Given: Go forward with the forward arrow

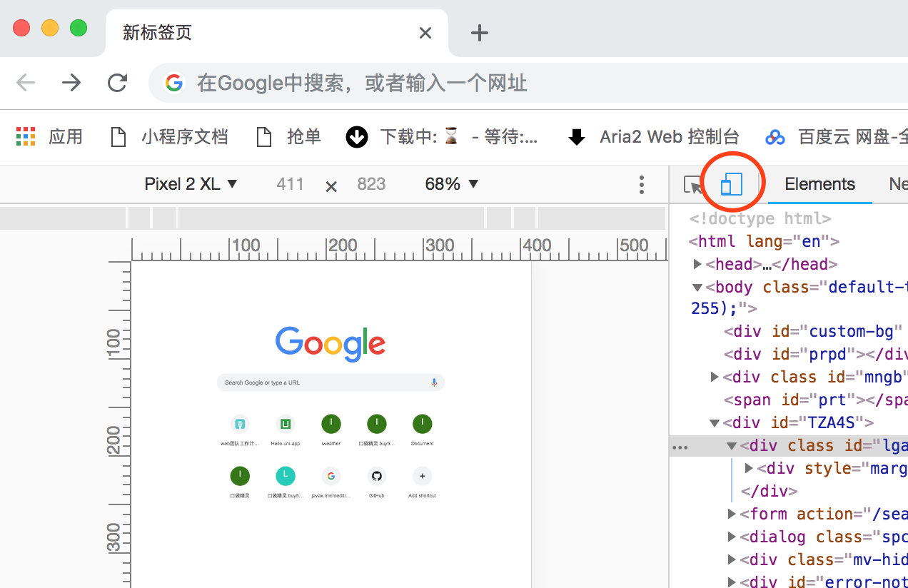Looking at the screenshot, I should [71, 83].
